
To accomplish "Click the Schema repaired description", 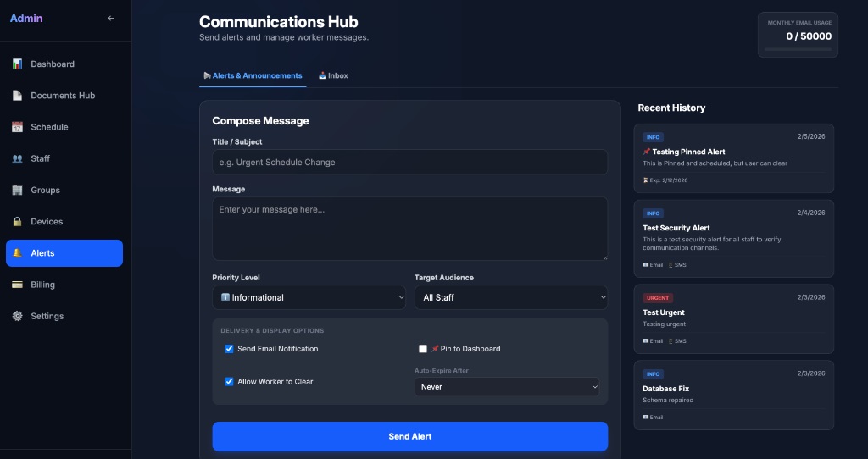I will tap(668, 401).
